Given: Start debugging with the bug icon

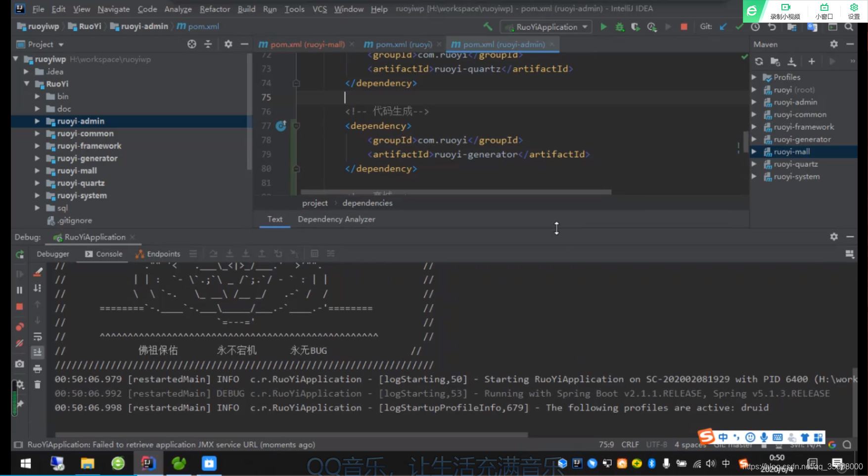Looking at the screenshot, I should 619,27.
